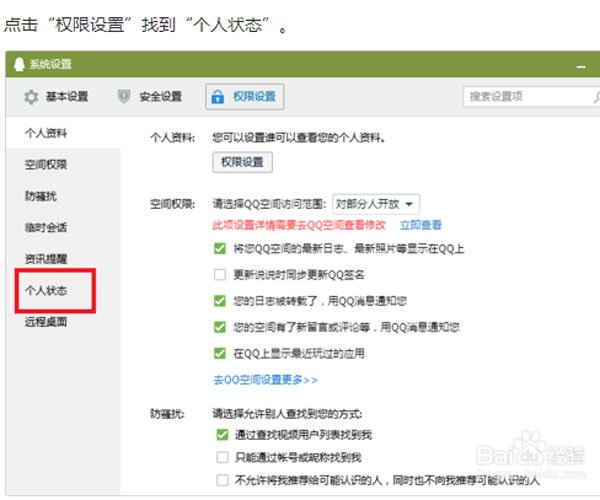Minimize the 系统设置 window
Screen dimensions: 600x500
click(x=581, y=67)
